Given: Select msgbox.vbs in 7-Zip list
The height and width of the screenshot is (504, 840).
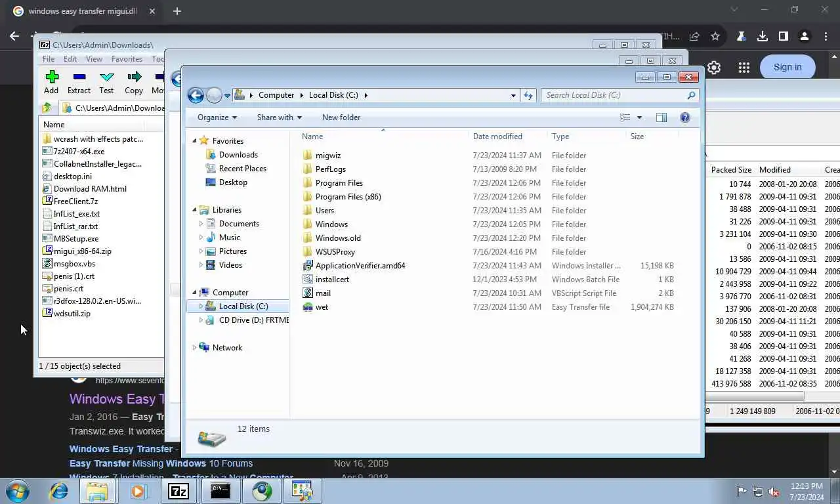Looking at the screenshot, I should [74, 264].
